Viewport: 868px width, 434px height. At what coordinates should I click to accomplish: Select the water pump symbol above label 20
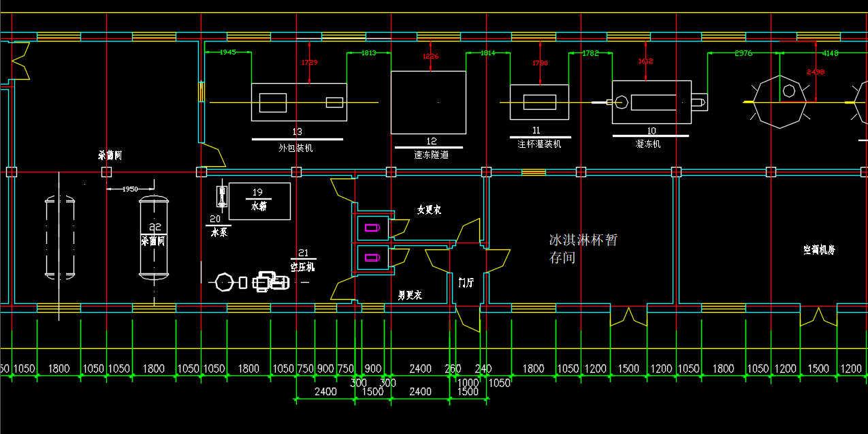(x=221, y=196)
